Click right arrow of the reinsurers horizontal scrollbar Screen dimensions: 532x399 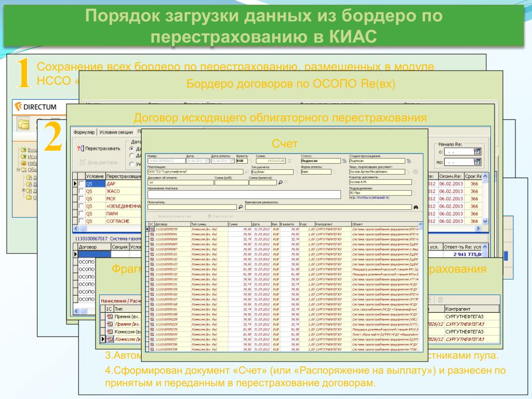478,229
